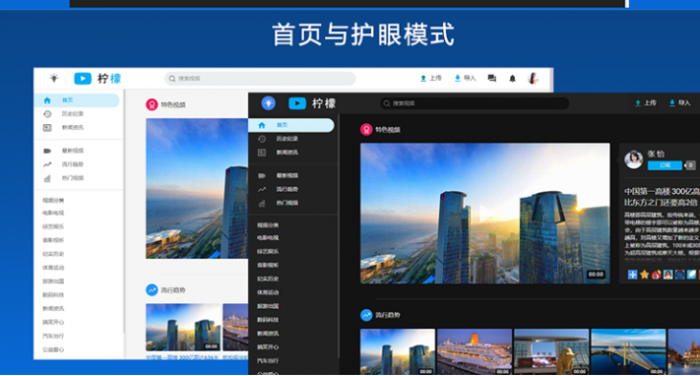Viewport: 700px width, 376px height.
Task: Focus the search box in the light window
Action: click(260, 79)
